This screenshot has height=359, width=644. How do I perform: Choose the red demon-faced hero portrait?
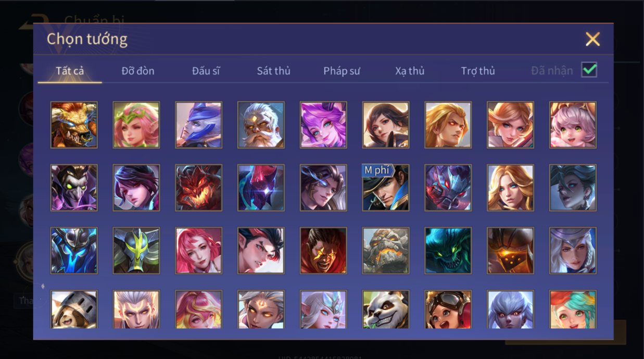point(198,188)
